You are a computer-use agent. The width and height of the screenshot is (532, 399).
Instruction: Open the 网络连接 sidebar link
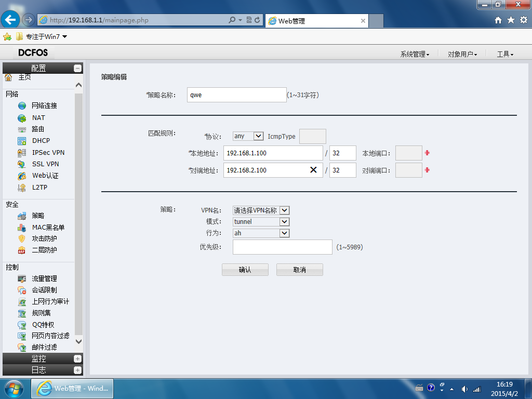pos(45,106)
